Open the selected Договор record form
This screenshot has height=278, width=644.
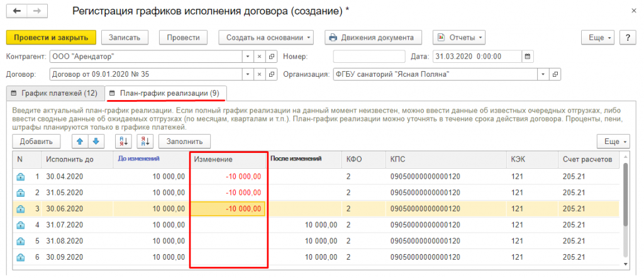272,74
